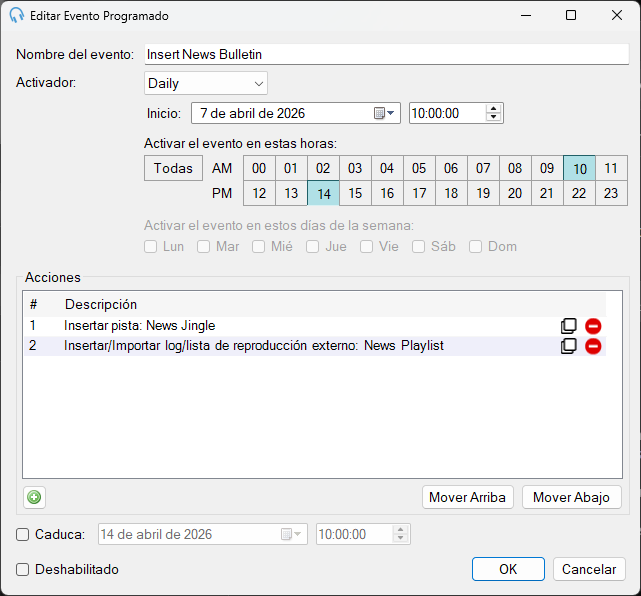641x596 pixels.
Task: Toggle hour 23 activation
Action: pos(611,193)
